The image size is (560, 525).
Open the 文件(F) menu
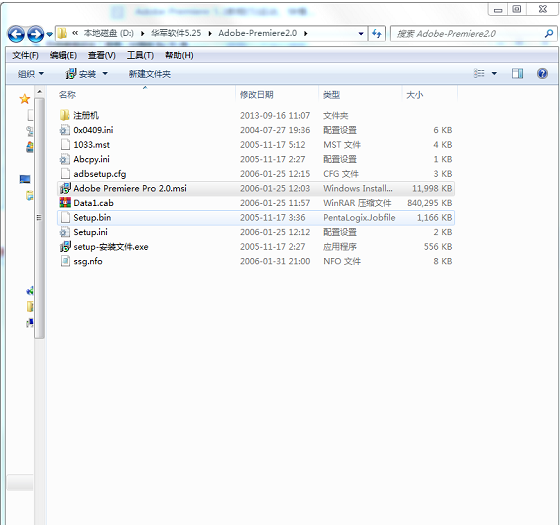[x=25, y=55]
